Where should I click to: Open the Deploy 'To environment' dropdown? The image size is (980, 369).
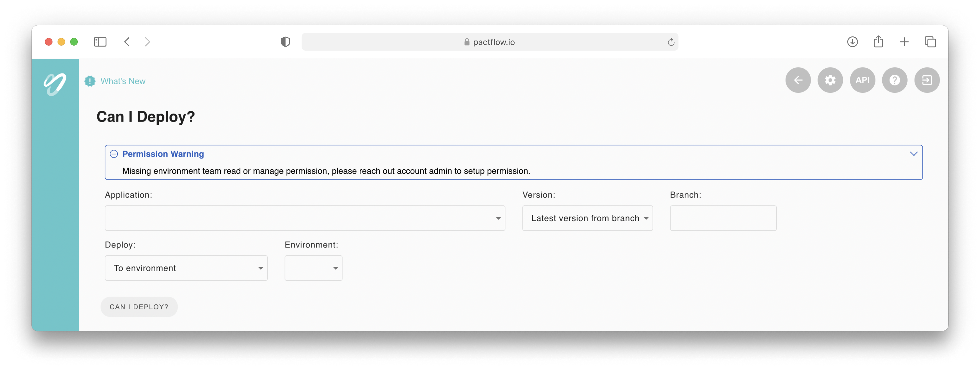click(x=186, y=268)
